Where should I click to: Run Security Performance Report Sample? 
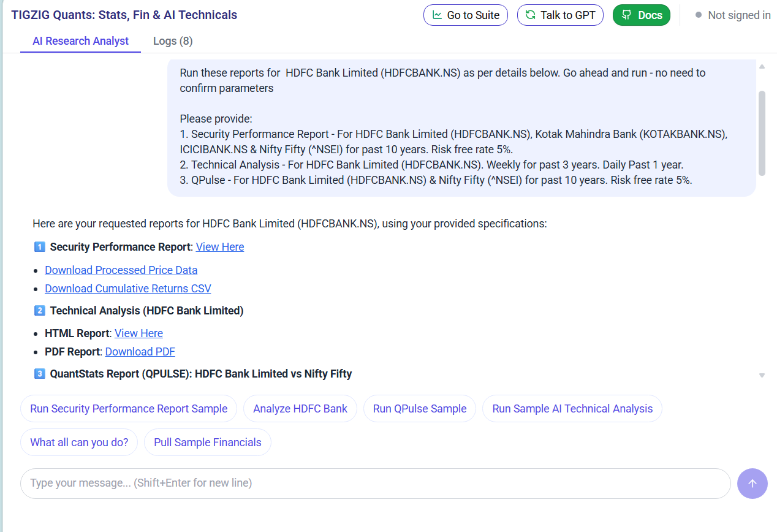point(129,409)
